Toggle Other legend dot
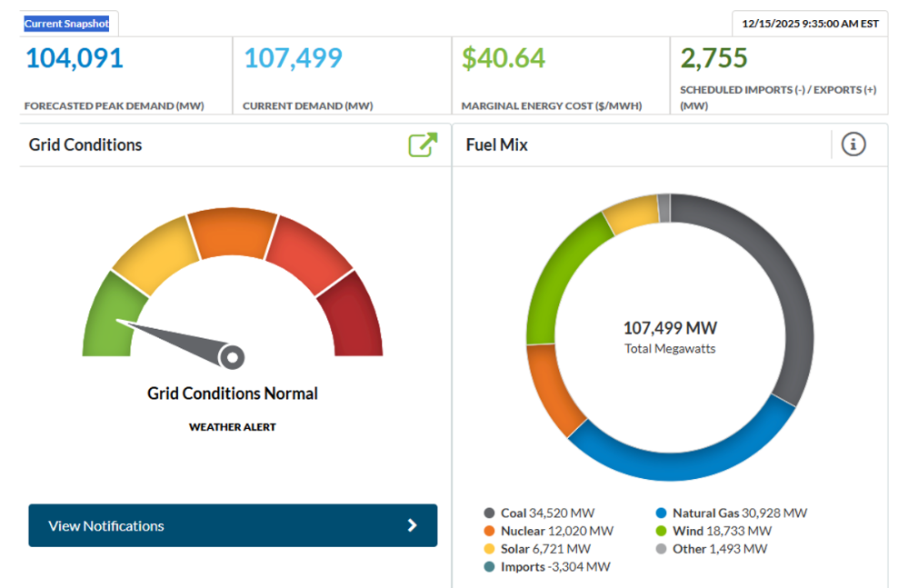 662,549
